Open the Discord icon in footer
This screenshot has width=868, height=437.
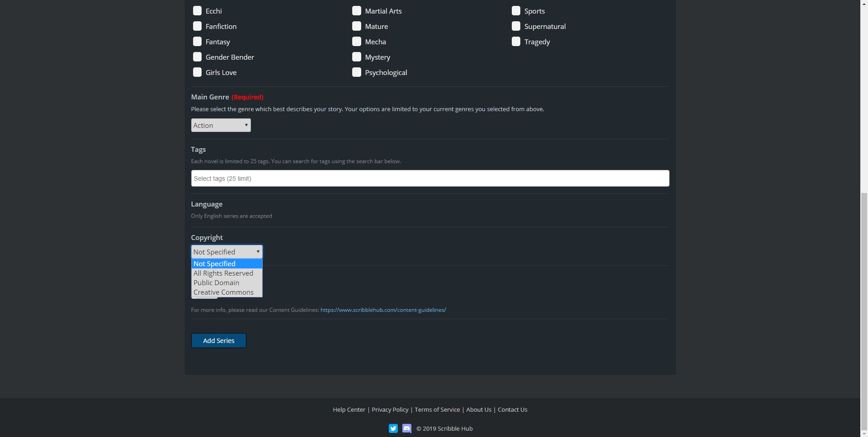coord(407,428)
